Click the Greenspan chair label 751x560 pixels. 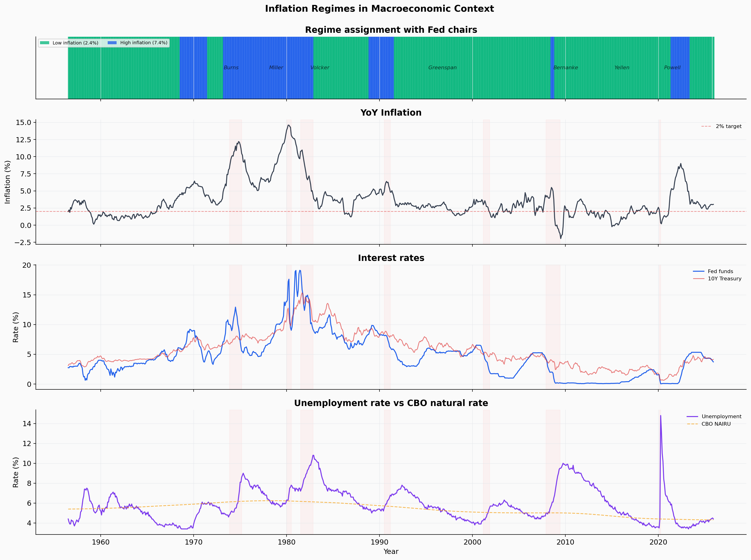pos(442,68)
